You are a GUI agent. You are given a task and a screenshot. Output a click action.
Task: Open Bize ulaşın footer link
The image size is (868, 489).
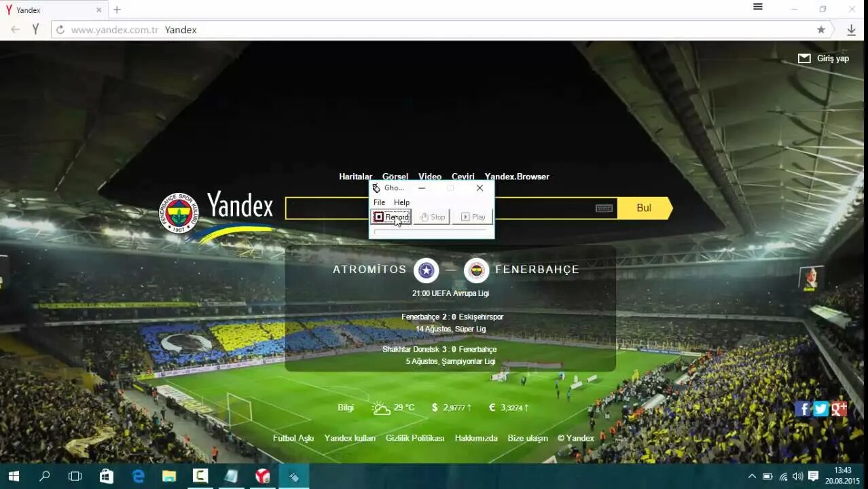coord(528,438)
